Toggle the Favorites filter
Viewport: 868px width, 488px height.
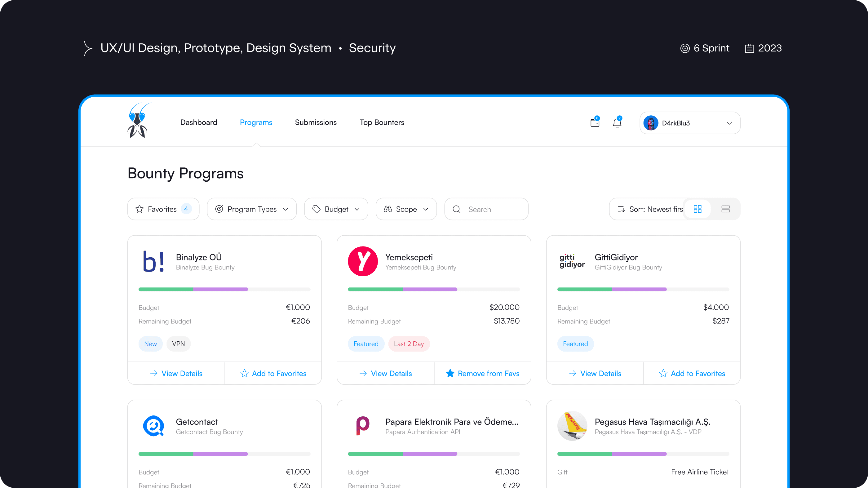tap(163, 209)
